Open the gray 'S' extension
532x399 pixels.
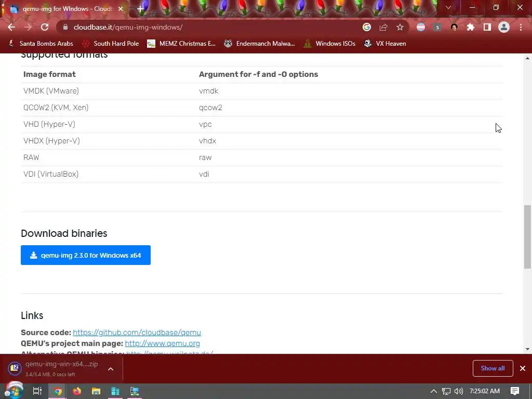437,27
